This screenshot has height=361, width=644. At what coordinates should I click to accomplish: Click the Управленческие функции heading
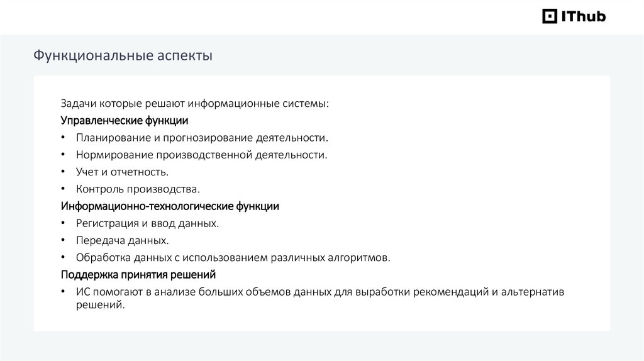(125, 120)
